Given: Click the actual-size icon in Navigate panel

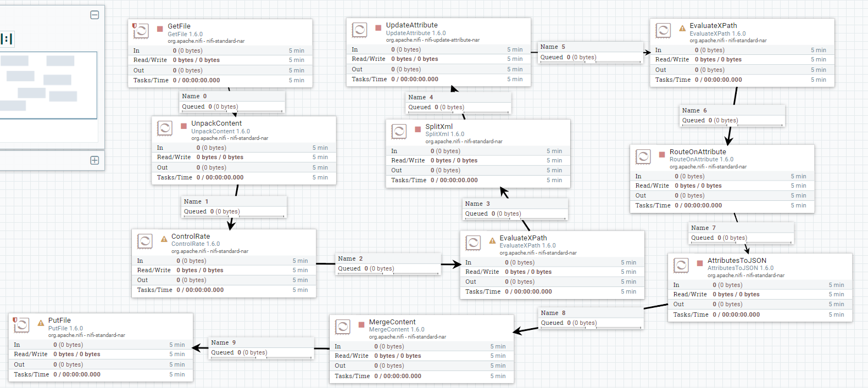Looking at the screenshot, I should click(7, 39).
